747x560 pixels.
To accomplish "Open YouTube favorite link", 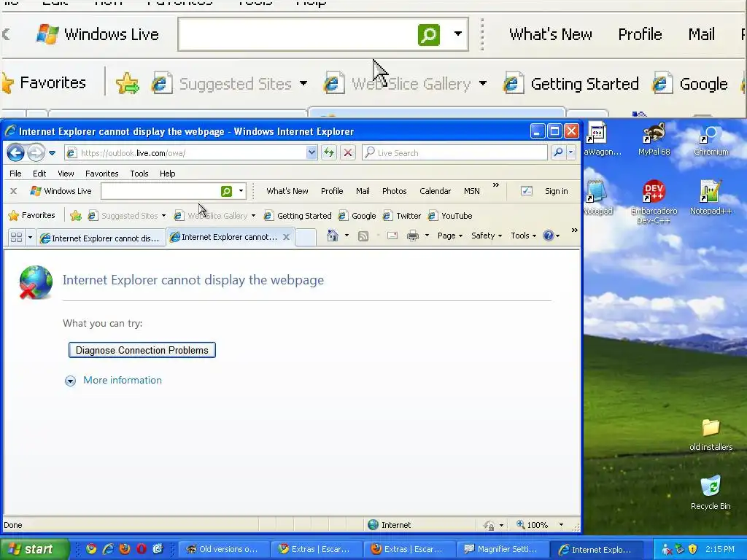I will point(450,216).
